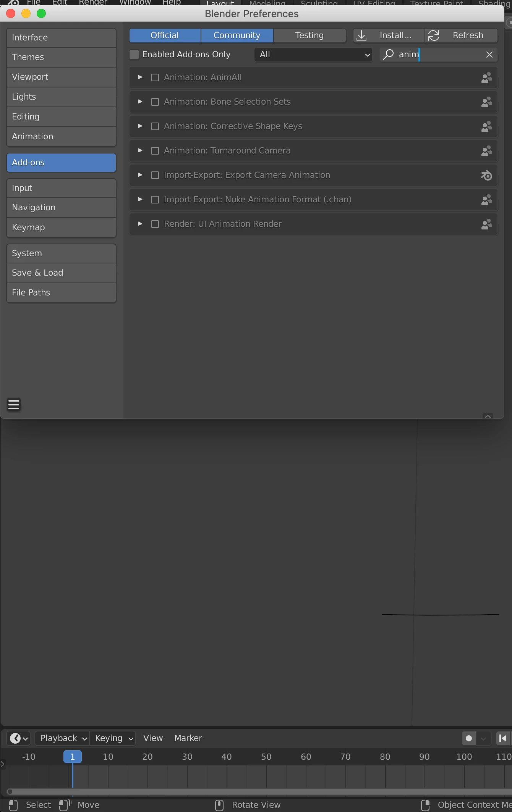
Task: Open the timeline View menu
Action: (x=153, y=738)
